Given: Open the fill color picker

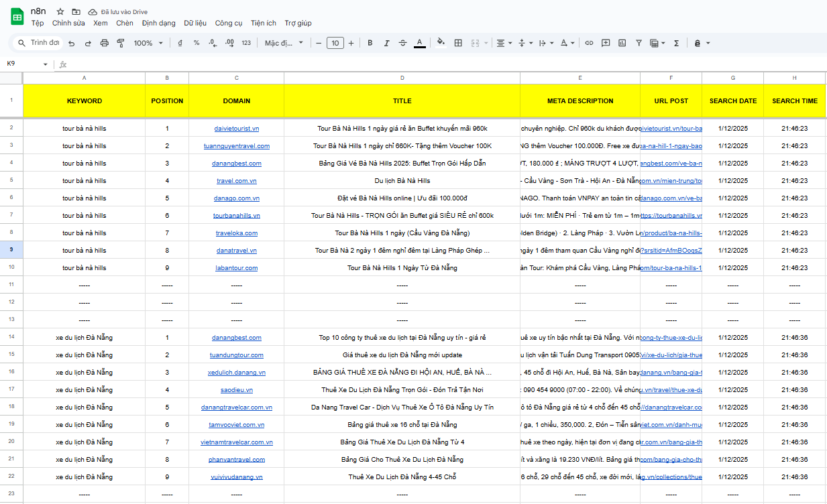Looking at the screenshot, I should click(441, 43).
